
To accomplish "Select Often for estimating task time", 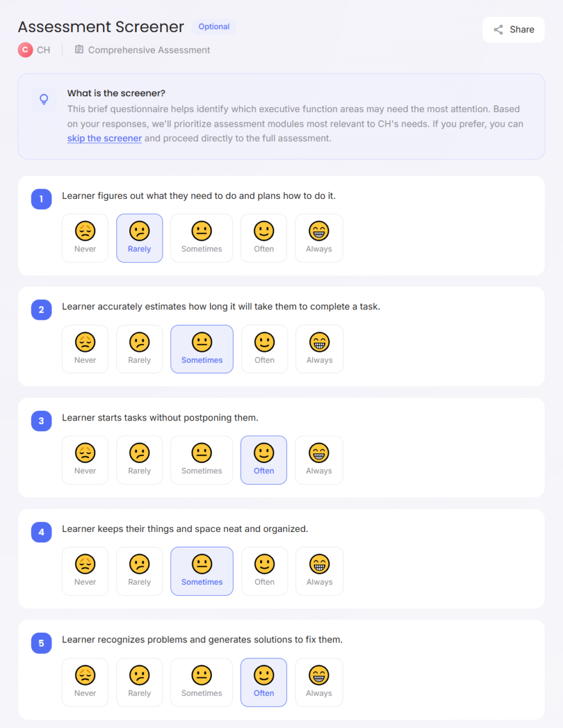I will tap(264, 349).
